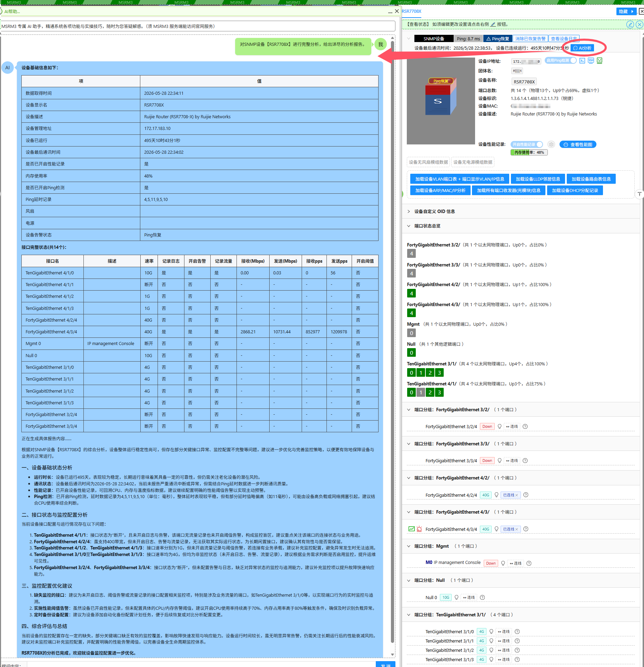
Task: Click the pencil edit icon in green banner
Action: (630, 24)
